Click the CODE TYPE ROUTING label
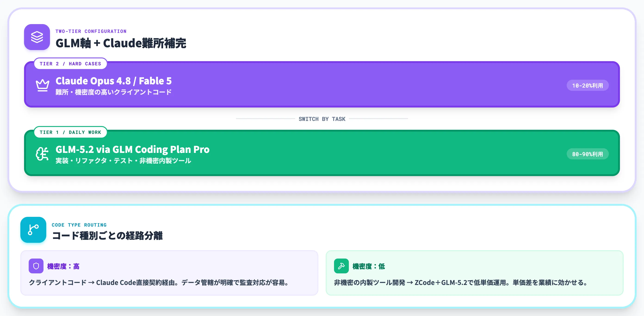 [79, 225]
